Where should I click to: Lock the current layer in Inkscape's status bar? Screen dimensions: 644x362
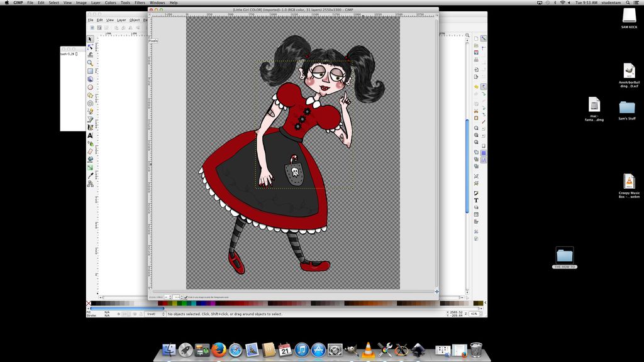pyautogui.click(x=140, y=314)
